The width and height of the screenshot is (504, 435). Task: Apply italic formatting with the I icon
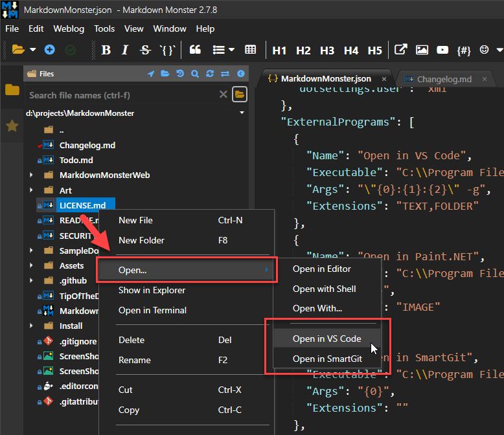pyautogui.click(x=125, y=50)
